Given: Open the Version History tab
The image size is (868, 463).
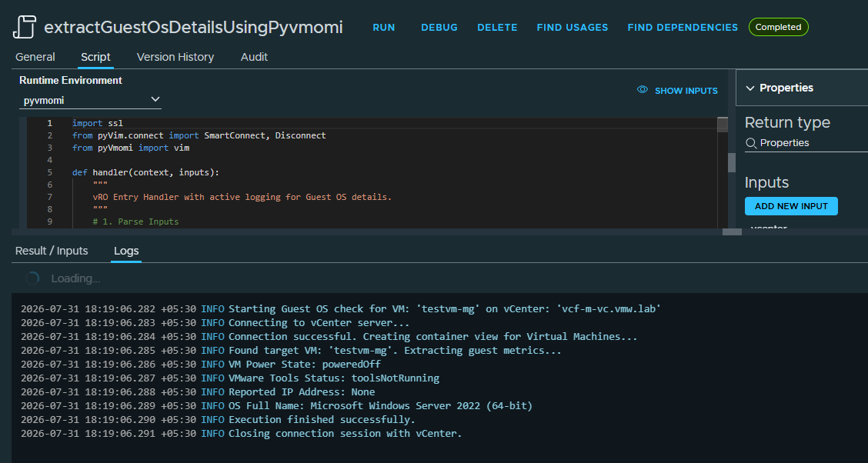Looking at the screenshot, I should click(175, 57).
